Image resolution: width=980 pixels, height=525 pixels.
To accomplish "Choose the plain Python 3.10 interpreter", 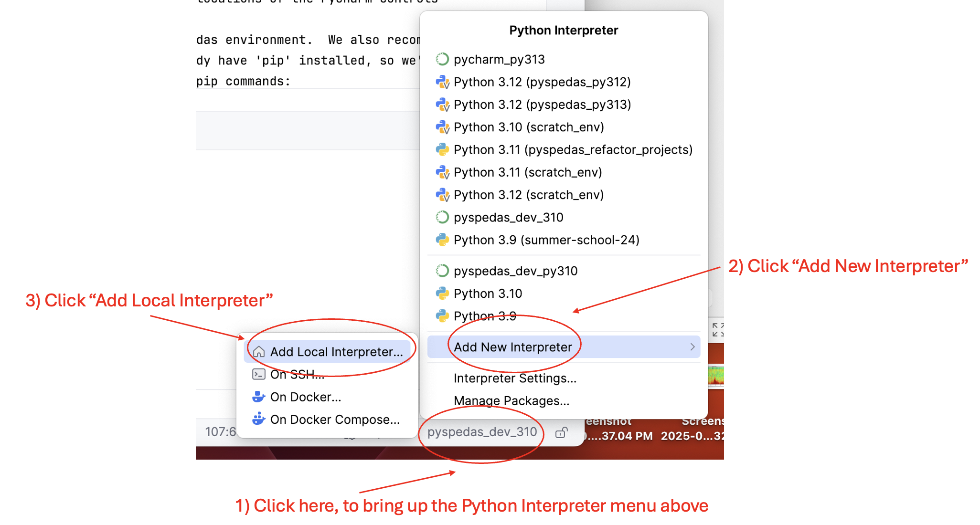I will 564,294.
